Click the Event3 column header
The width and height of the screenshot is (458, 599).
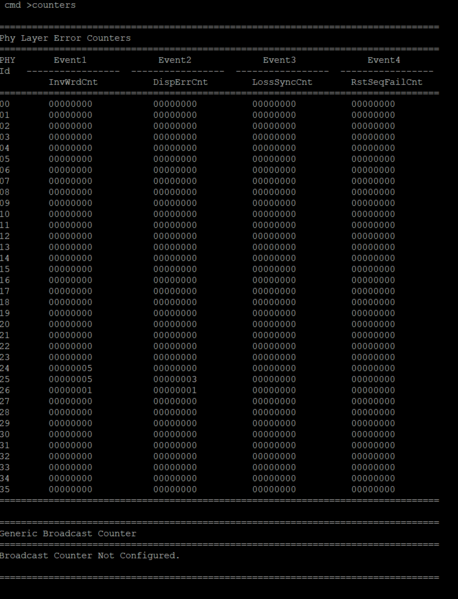(279, 60)
